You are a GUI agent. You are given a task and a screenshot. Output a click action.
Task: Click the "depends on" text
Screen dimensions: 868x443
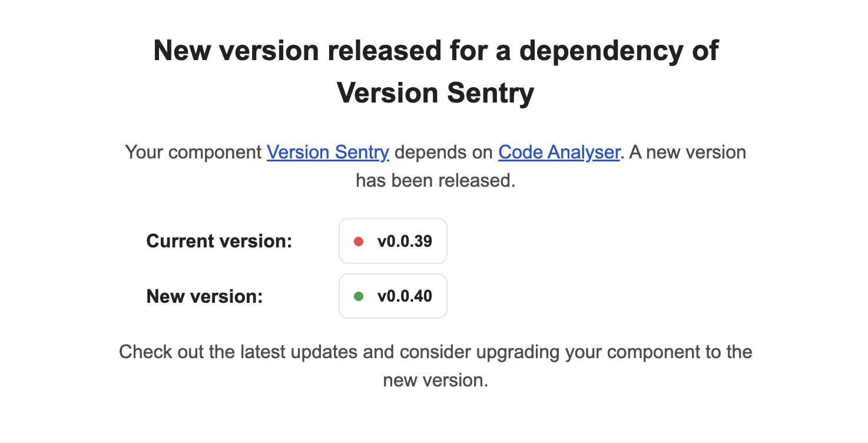click(x=443, y=152)
